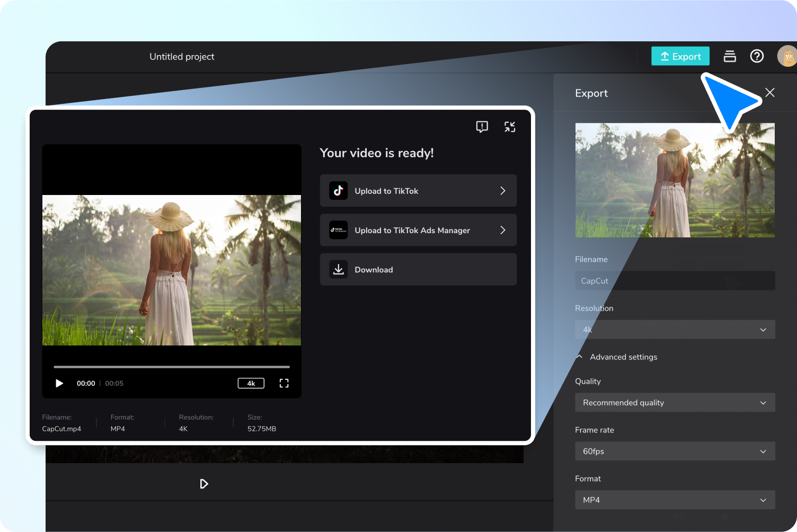
Task: Click the Your video is ready! heading
Action: point(377,153)
